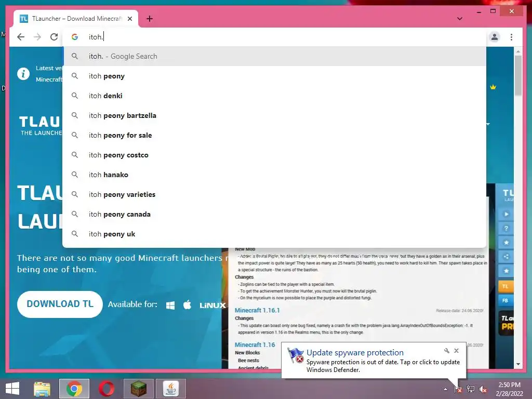
Task: Click the share icon in the sidebar
Action: click(506, 257)
